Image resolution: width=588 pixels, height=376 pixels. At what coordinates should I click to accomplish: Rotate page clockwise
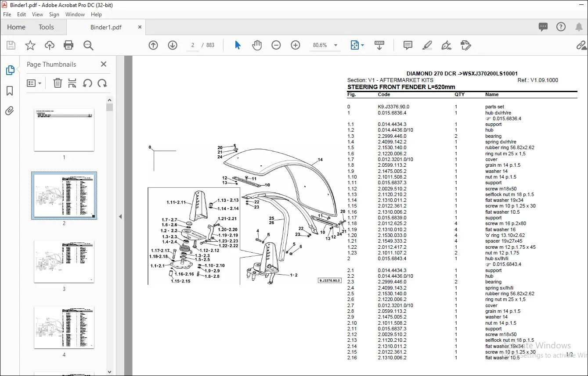click(x=102, y=83)
